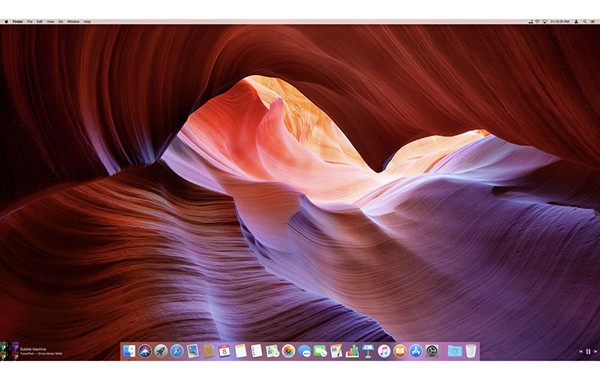Open iTunes music note icon in Dock
600x380 pixels.
point(384,351)
